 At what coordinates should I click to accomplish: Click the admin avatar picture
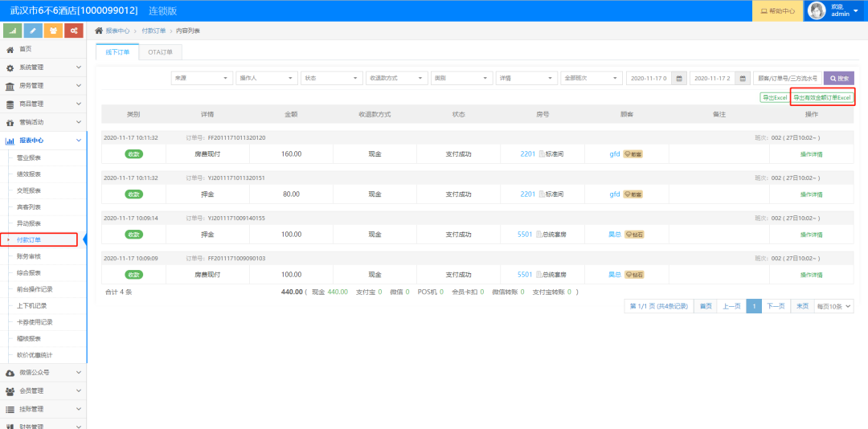pos(817,10)
